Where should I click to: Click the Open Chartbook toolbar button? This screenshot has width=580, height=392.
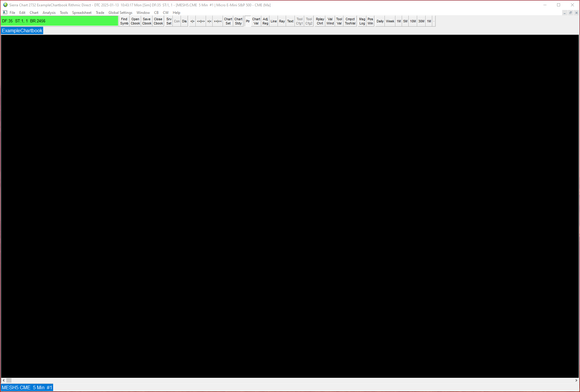(135, 21)
